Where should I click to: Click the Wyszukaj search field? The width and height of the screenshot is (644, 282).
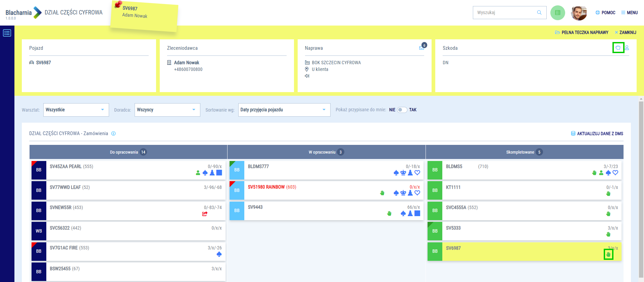(505, 13)
